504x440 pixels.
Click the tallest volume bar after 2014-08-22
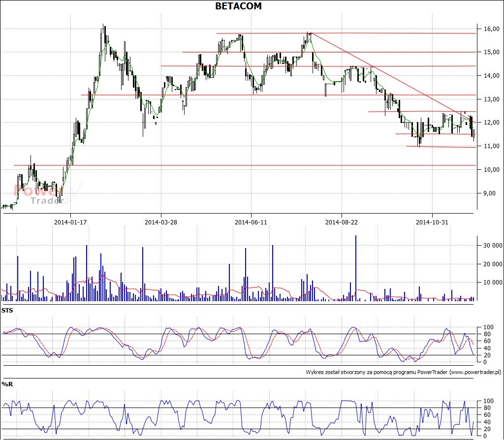pos(356,268)
